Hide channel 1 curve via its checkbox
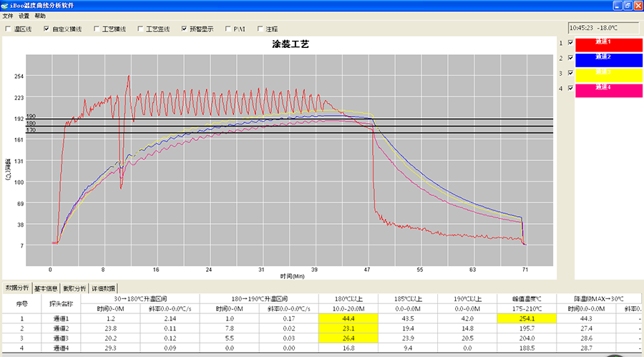The width and height of the screenshot is (644, 357). coord(570,42)
